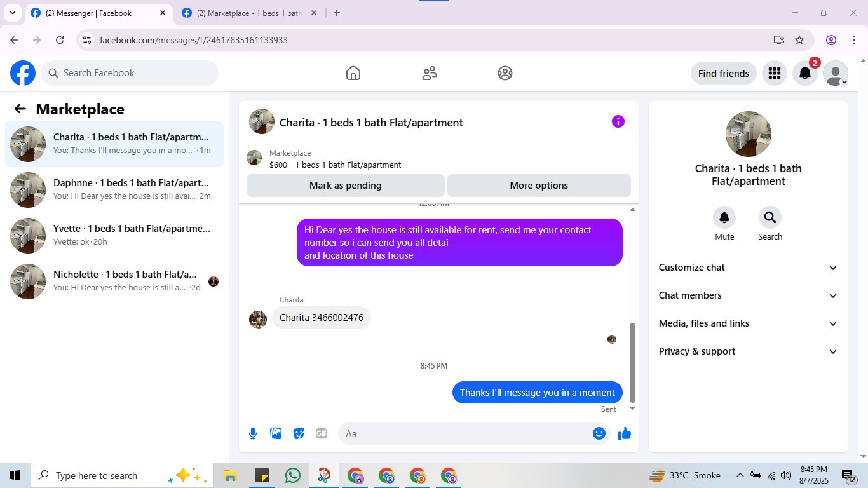Switch to the Marketplace browser tab
Screen dimensions: 868x488
(x=249, y=13)
